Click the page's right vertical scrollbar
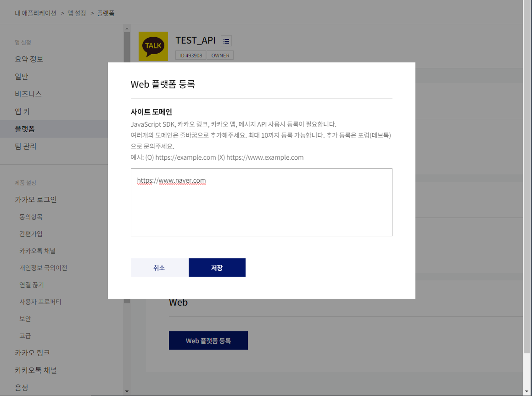The width and height of the screenshot is (532, 396). coord(526,176)
